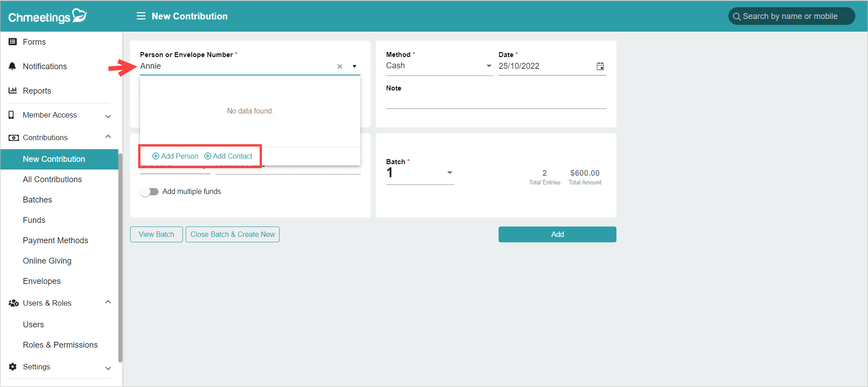This screenshot has height=387, width=868.
Task: Click the Note text field
Action: (x=496, y=101)
